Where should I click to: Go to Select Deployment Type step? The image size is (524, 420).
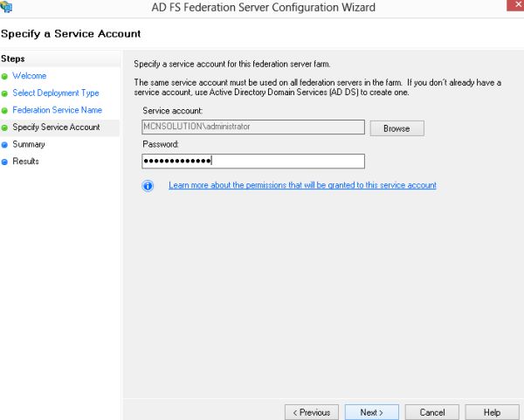[56, 93]
